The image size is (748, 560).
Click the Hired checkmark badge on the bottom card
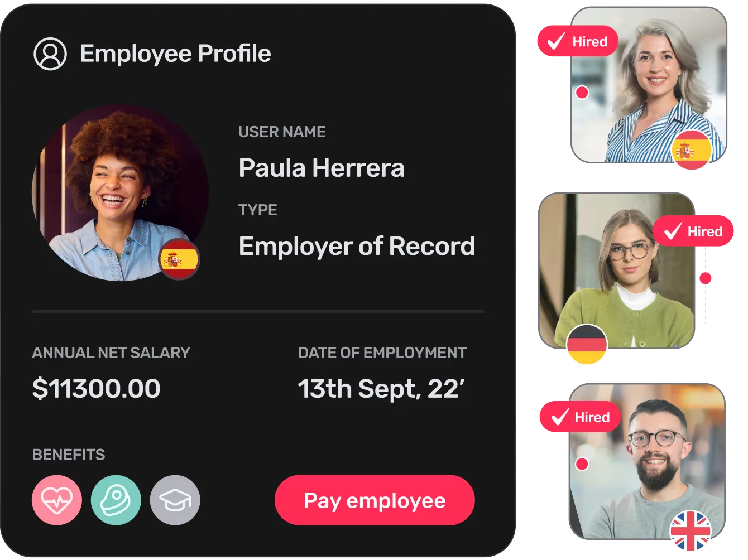[x=580, y=417]
